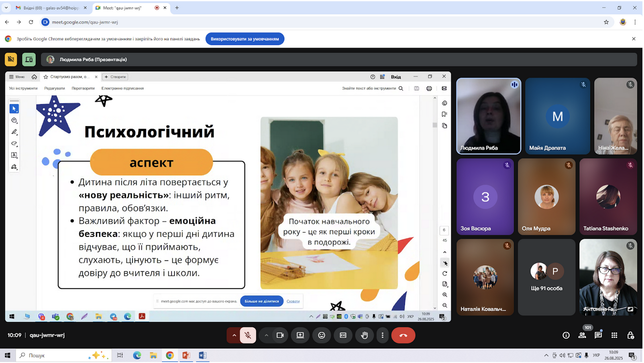Toggle closed captions

click(x=343, y=336)
